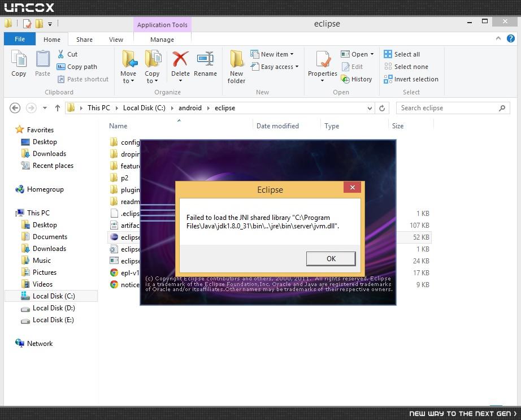Screen dimensions: 521x420
Task: Expand the Open button dropdown
Action: (x=372, y=54)
